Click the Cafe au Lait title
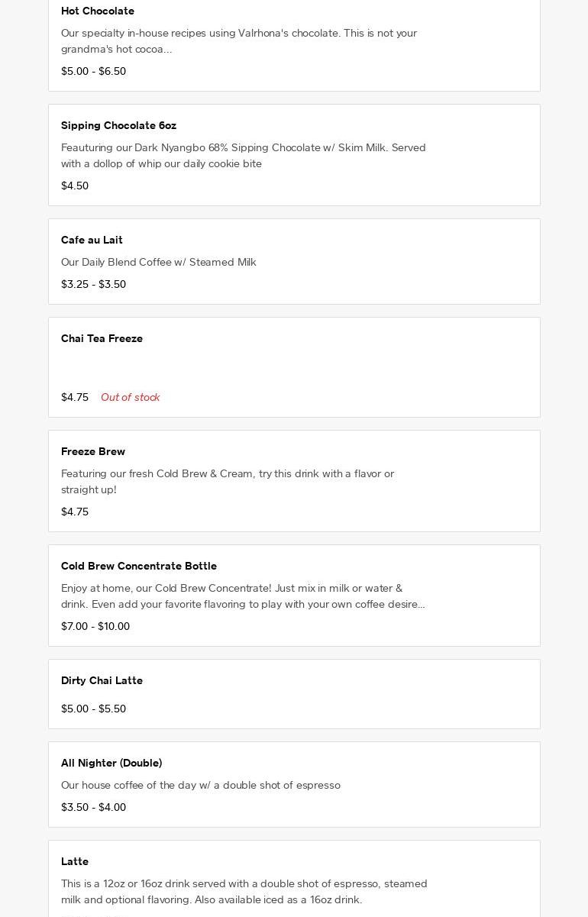Viewport: 588px width, 917px height. pyautogui.click(x=92, y=241)
